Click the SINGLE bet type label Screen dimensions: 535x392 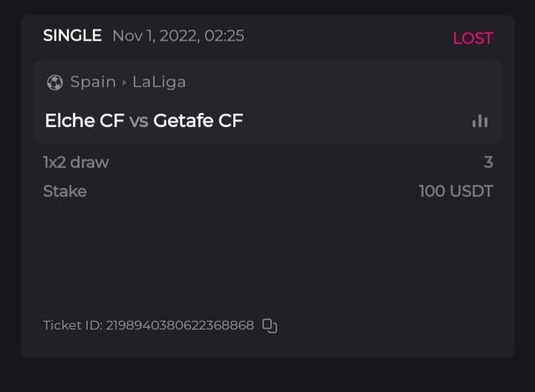tap(72, 36)
